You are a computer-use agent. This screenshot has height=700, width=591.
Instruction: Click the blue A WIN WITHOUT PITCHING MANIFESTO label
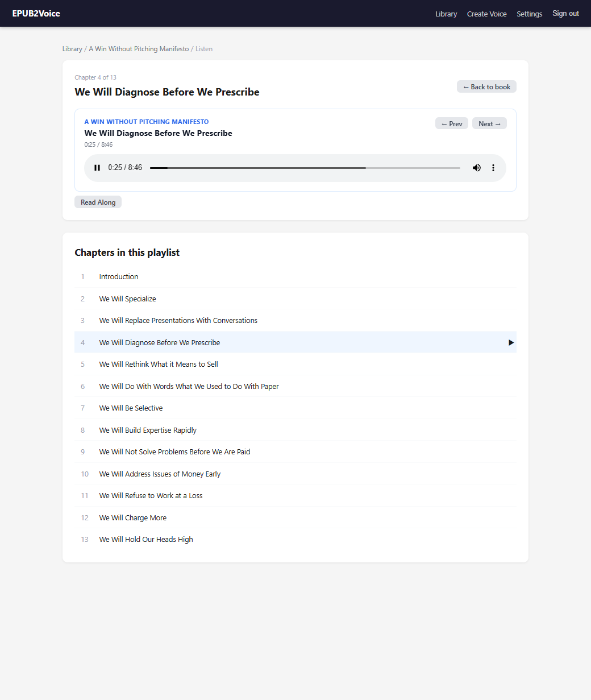tap(147, 122)
